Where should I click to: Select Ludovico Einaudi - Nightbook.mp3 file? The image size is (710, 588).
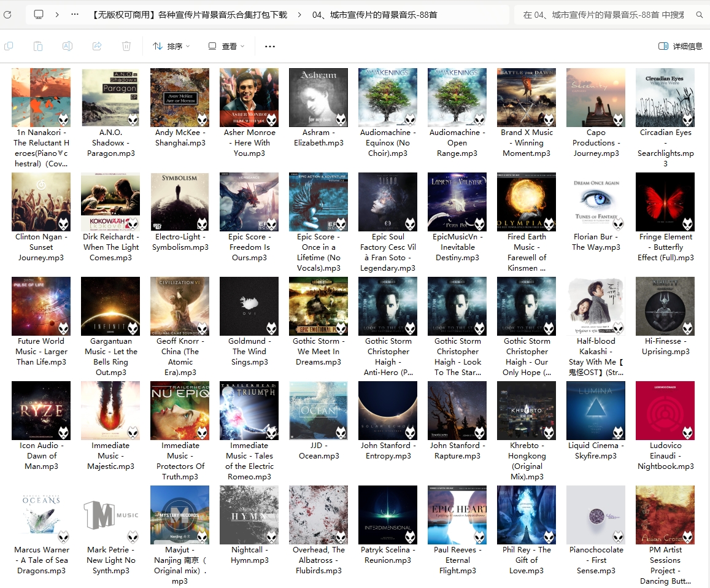tap(665, 411)
